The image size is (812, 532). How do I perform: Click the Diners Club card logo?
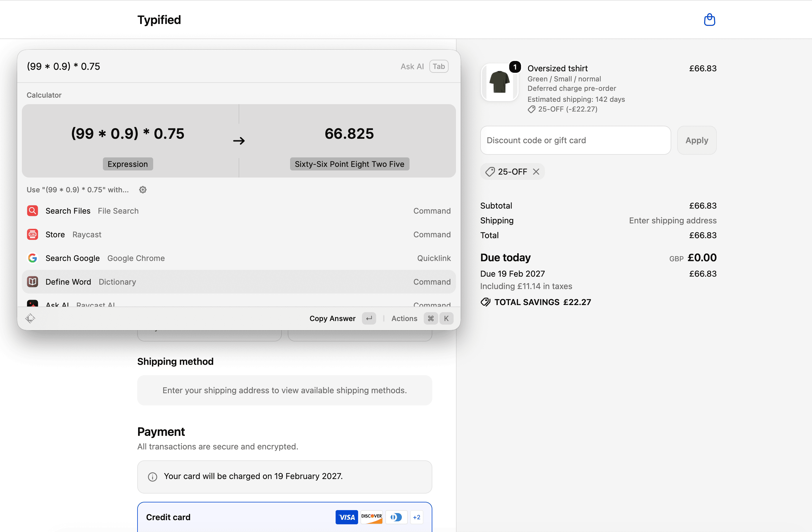pos(396,517)
